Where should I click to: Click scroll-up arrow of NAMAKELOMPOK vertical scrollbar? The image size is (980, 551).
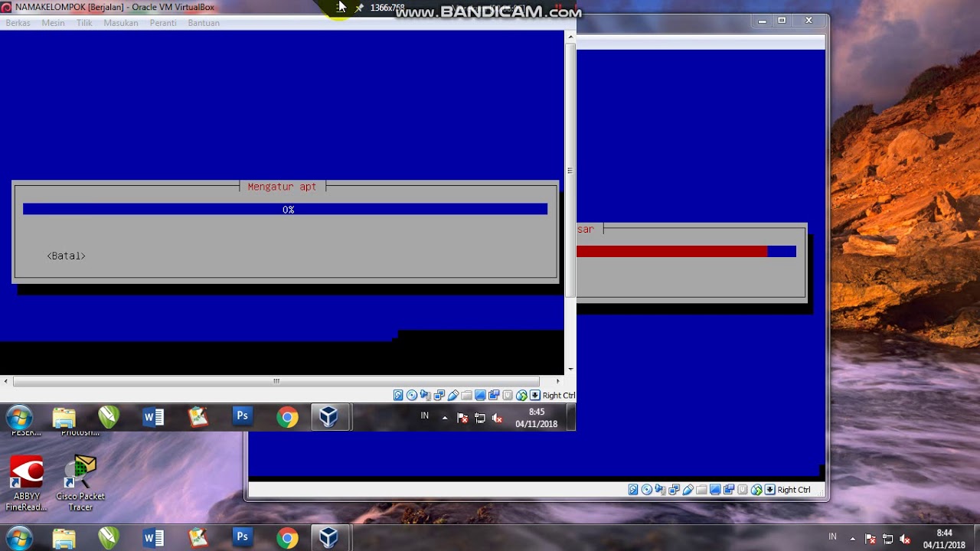click(570, 36)
